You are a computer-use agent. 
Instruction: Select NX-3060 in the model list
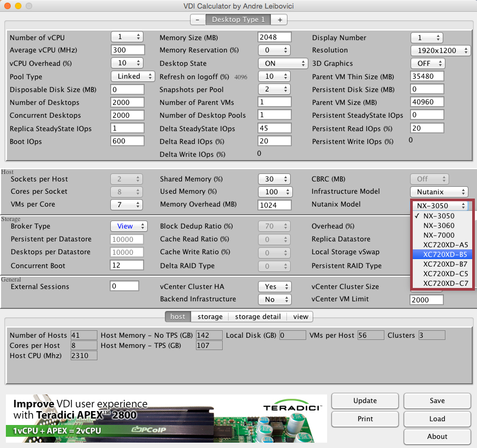pyautogui.click(x=443, y=226)
